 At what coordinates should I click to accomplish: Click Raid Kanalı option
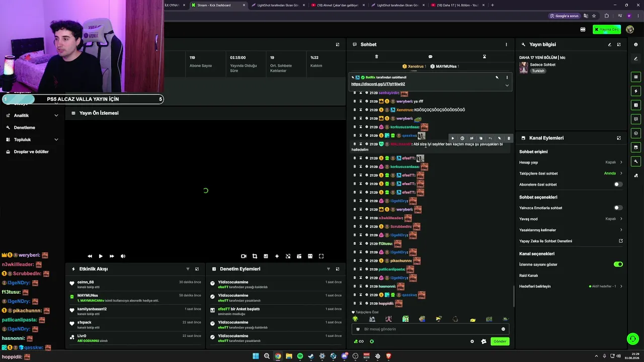(x=529, y=276)
